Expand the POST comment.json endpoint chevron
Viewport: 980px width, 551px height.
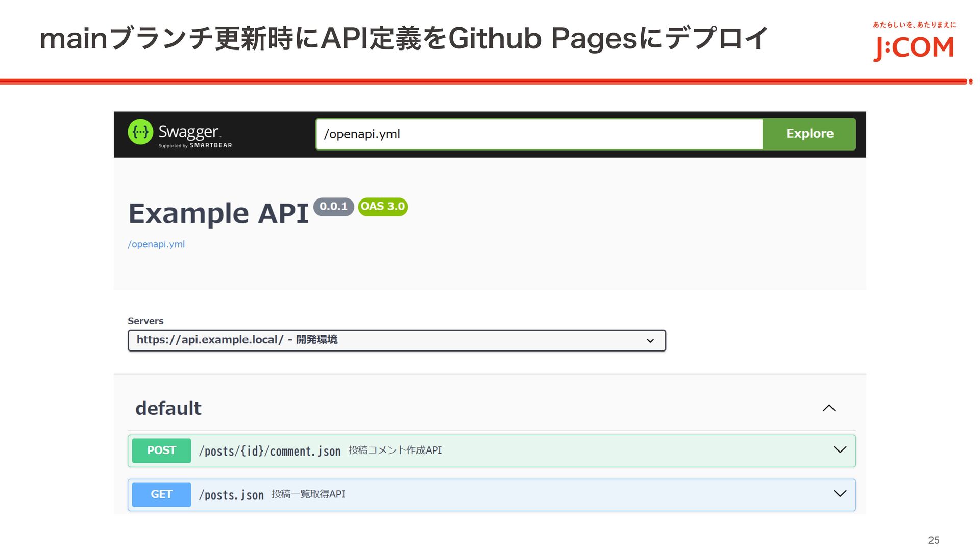point(840,450)
